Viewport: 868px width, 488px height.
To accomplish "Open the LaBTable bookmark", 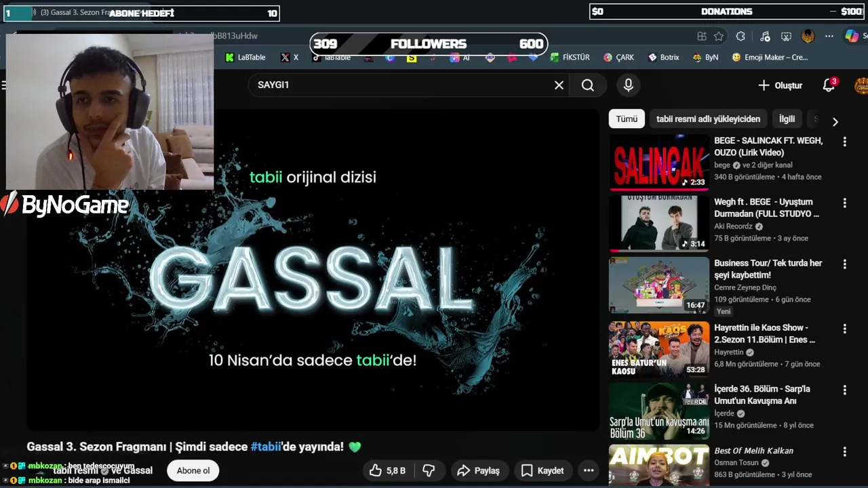I will click(x=245, y=58).
